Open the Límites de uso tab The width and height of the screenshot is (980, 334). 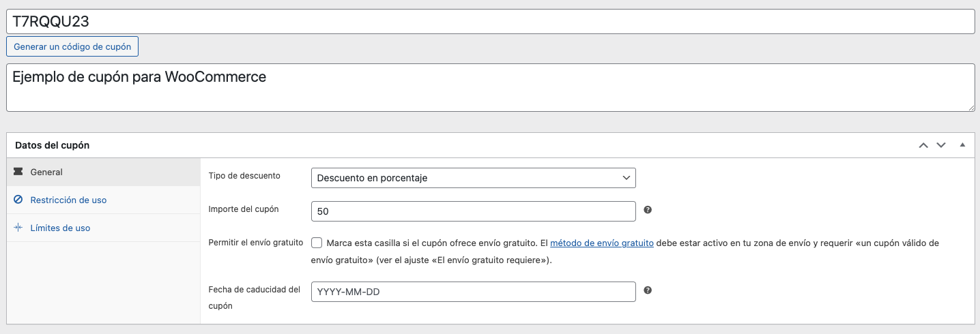coord(60,228)
